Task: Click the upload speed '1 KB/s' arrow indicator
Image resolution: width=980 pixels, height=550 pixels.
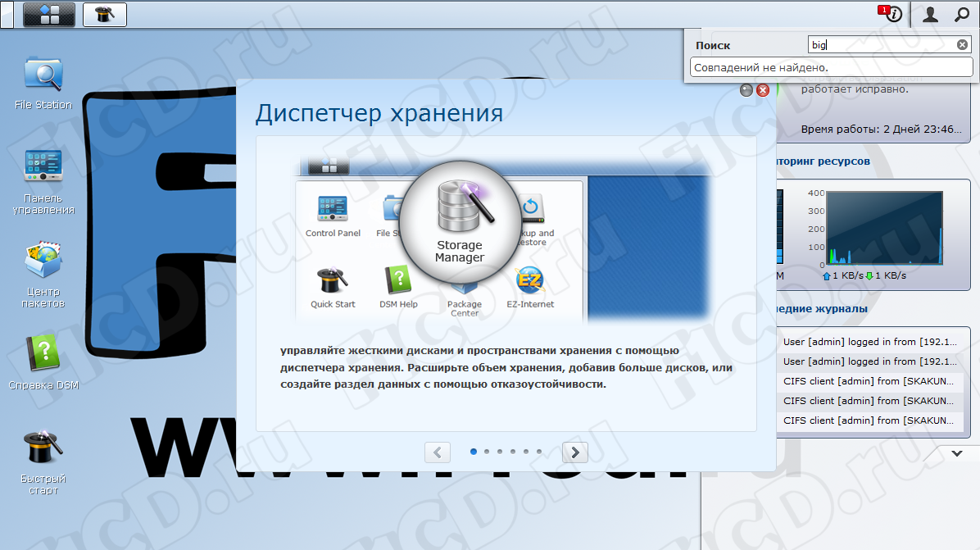Action: coord(827,275)
